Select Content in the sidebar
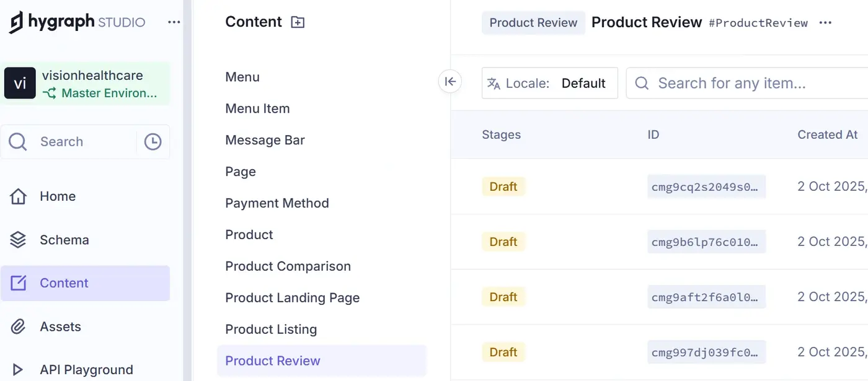 coord(85,283)
